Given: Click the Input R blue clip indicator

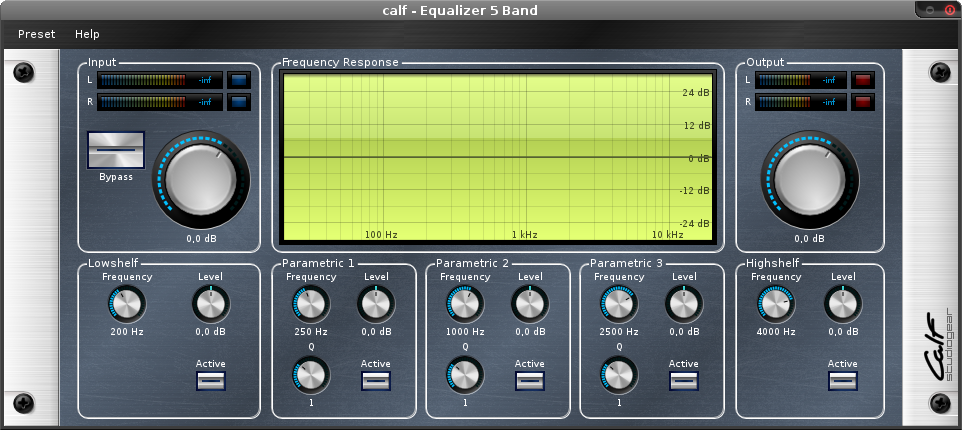Looking at the screenshot, I should click(239, 102).
